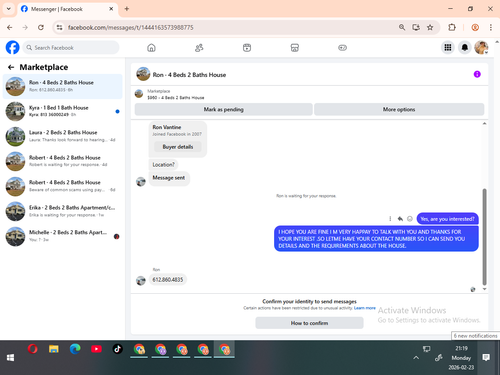Viewport: 500px width, 375px height.
Task: Open Chrome Extensions puzzle icon
Action: (452, 27)
